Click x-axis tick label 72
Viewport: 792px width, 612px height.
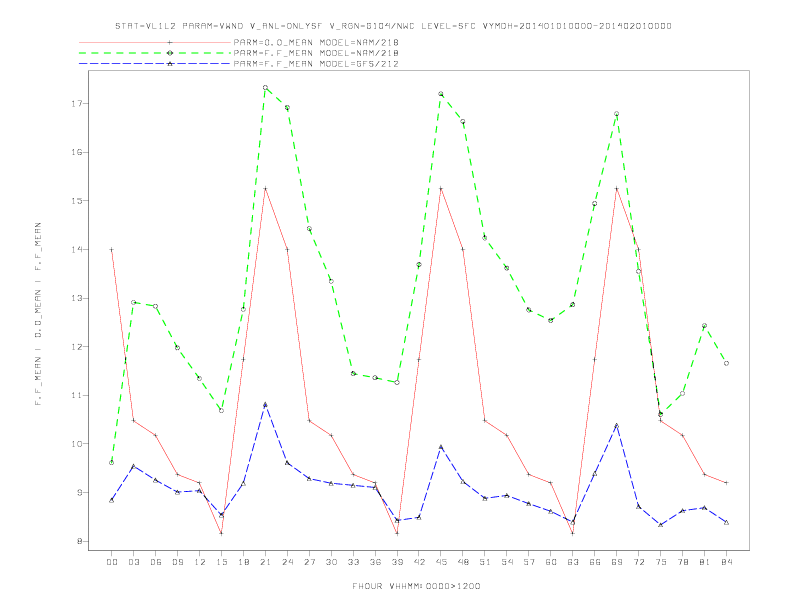coord(638,562)
